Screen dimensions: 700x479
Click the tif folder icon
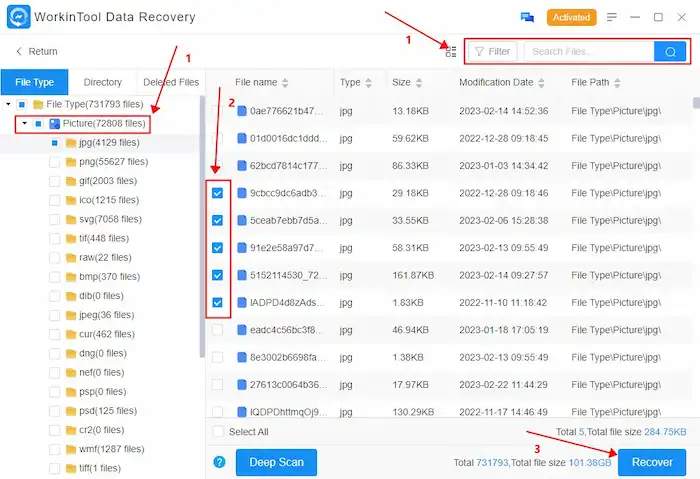(71, 239)
